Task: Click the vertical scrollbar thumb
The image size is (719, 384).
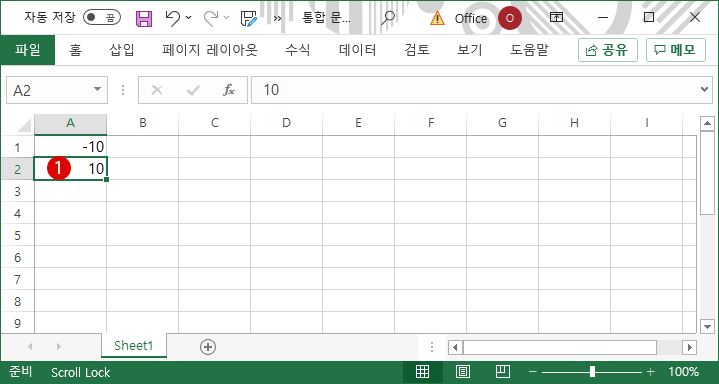Action: tap(708, 172)
